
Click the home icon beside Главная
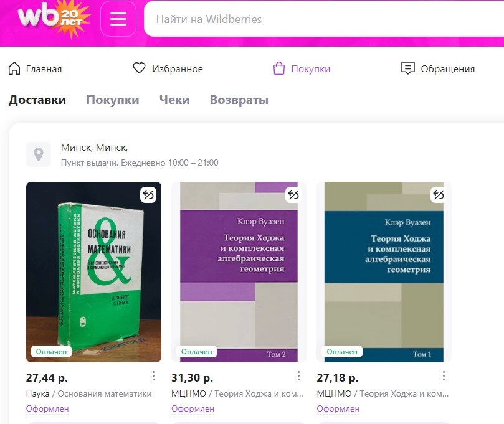click(14, 68)
